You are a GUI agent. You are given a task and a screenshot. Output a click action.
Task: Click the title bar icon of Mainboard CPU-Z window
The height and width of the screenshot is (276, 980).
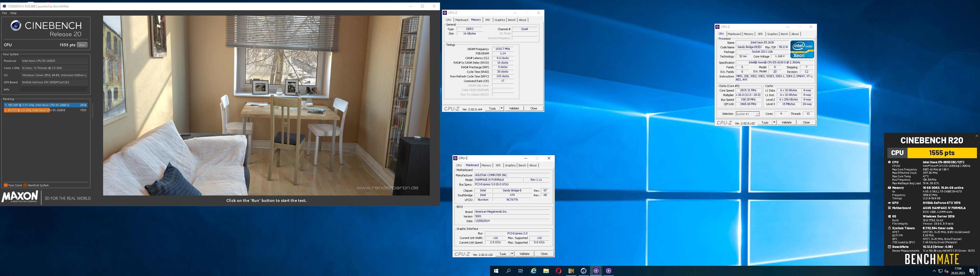click(x=455, y=158)
